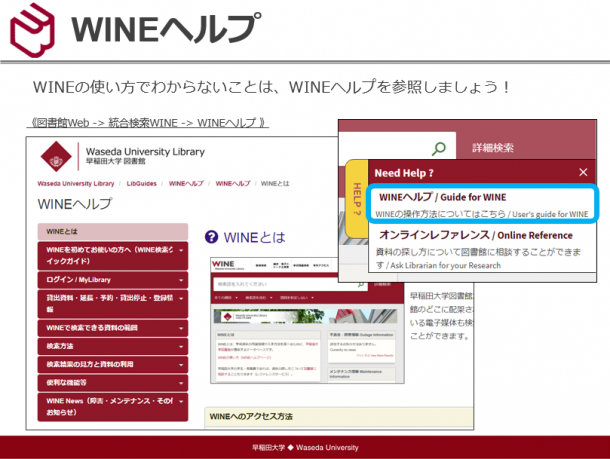Open 検索結果の見方と資料の利用 sidebar menu

pos(113,364)
